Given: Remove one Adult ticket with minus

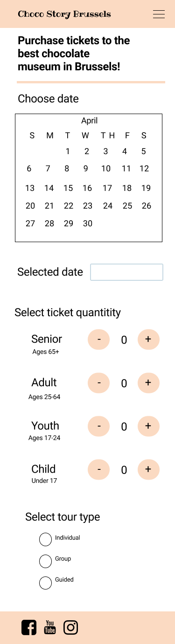Looking at the screenshot, I should tap(99, 383).
